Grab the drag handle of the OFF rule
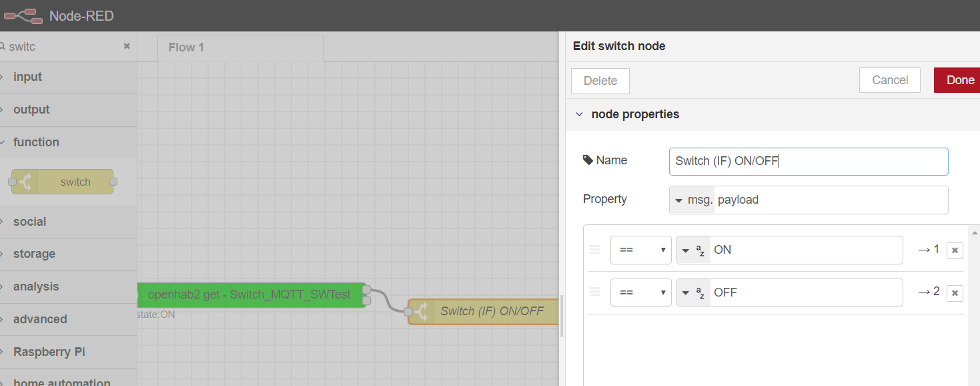 595,292
